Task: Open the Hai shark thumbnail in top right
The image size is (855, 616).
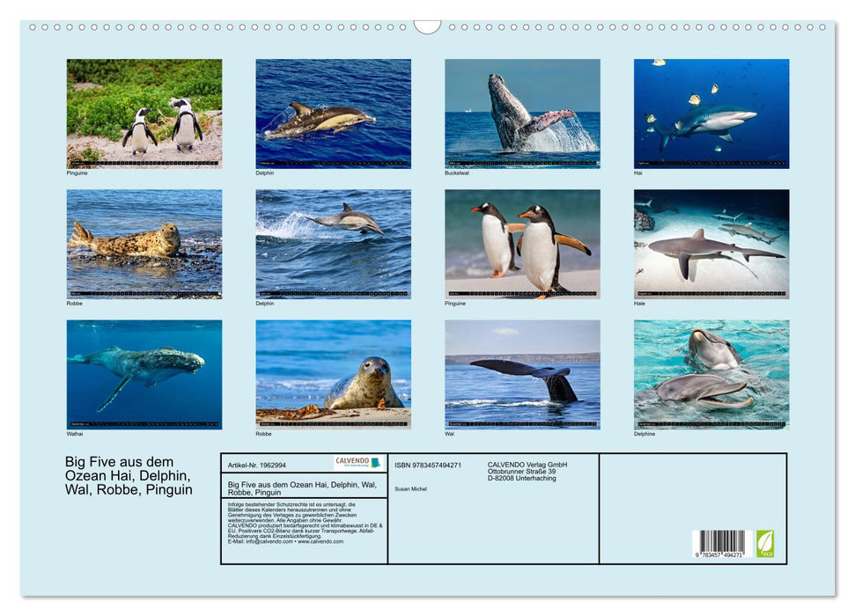Action: [711, 113]
